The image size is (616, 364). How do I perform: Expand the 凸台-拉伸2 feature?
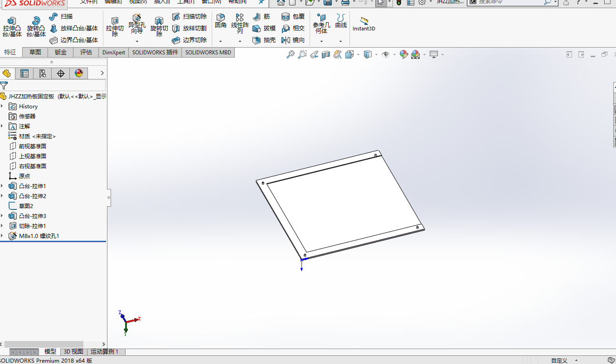click(2, 196)
